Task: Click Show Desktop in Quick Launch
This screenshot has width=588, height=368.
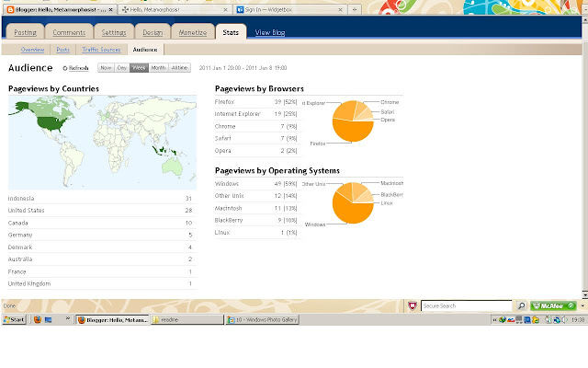Action: [x=49, y=319]
